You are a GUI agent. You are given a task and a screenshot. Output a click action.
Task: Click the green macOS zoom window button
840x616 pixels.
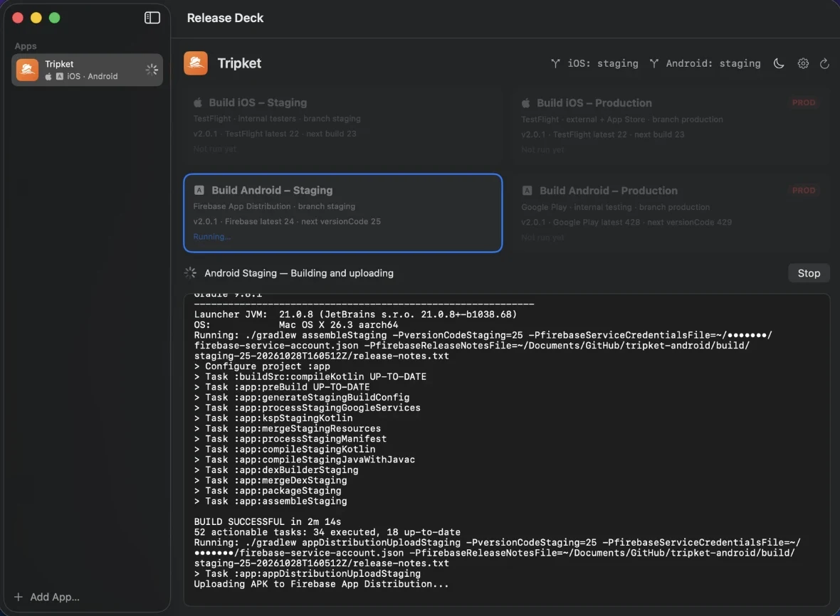[55, 18]
